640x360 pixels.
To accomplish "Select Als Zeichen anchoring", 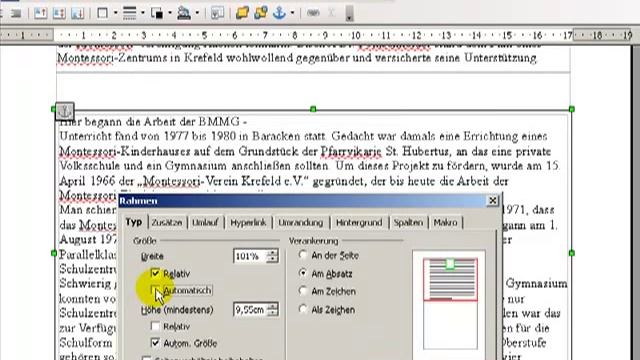I will coord(302,309).
